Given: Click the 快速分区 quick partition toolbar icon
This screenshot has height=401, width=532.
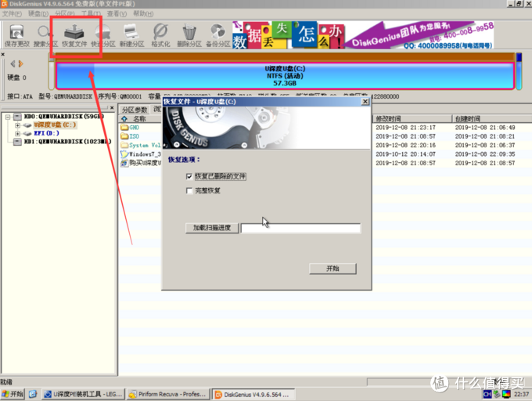Looking at the screenshot, I should coord(103,35).
